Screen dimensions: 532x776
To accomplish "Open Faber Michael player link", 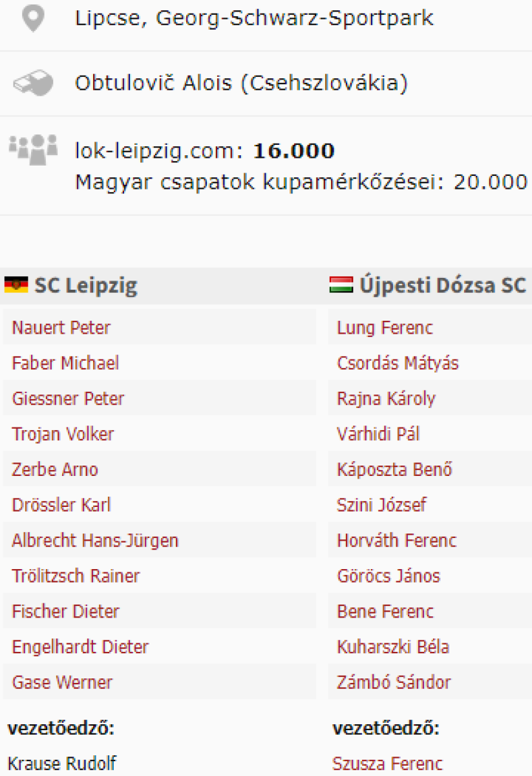I will (x=65, y=363).
